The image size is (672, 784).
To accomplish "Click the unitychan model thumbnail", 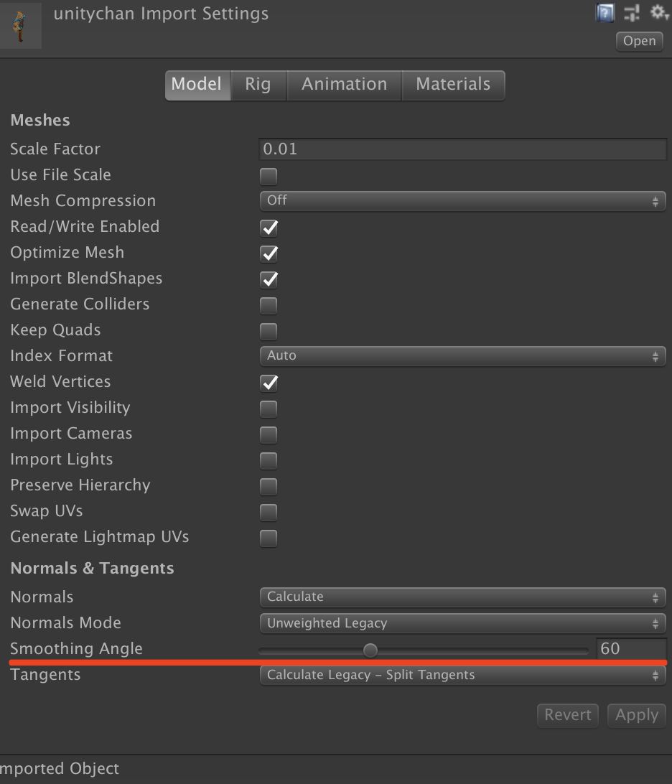I will point(20,26).
